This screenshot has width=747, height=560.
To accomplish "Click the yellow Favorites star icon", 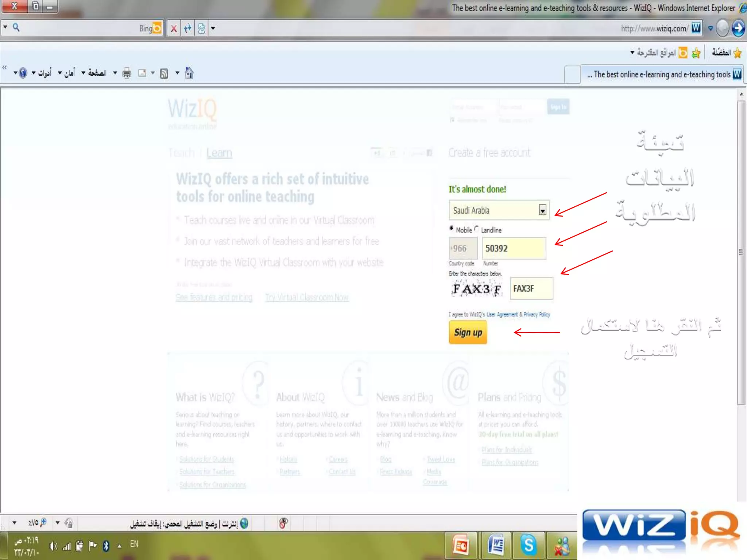I will (x=737, y=53).
